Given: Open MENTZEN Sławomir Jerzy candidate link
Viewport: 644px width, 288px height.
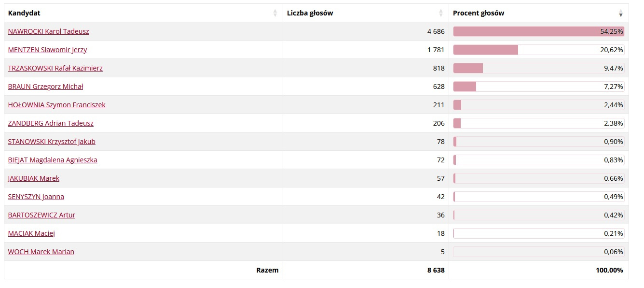Looking at the screenshot, I should coord(48,50).
